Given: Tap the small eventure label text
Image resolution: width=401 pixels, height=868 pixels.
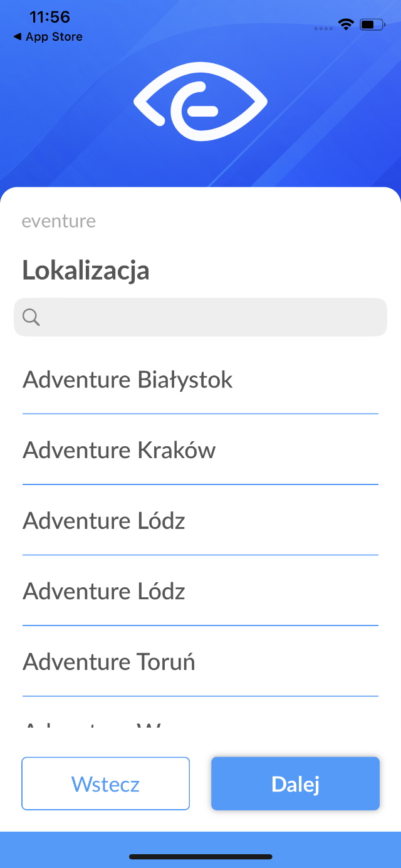Looking at the screenshot, I should pos(59,221).
